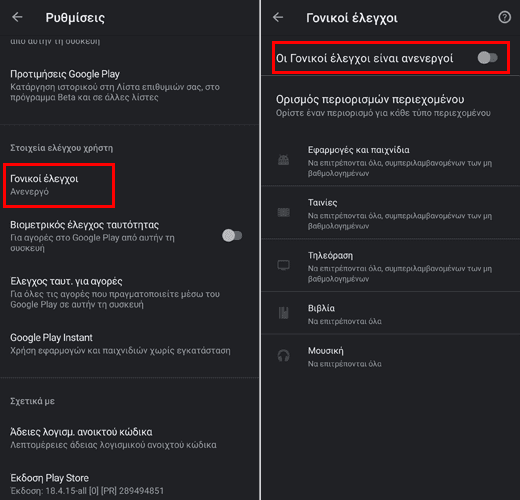The image size is (520, 500).
Task: Open Άδειες λογισμ. ανοικτού κώδικα
Action: [x=129, y=438]
